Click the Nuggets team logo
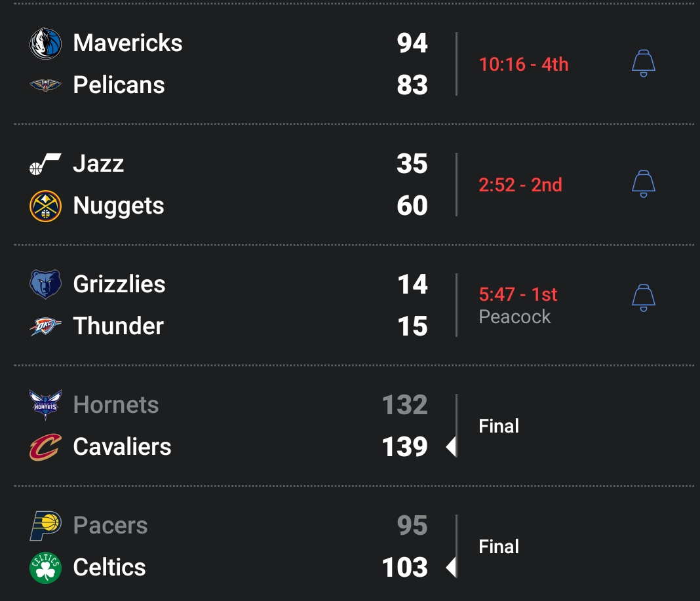The height and width of the screenshot is (601, 700). [45, 206]
